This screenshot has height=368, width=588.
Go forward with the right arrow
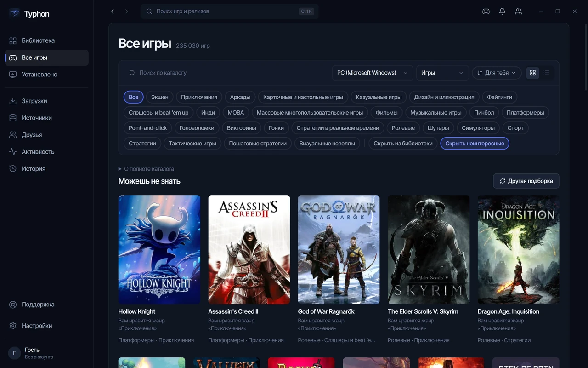pos(127,11)
